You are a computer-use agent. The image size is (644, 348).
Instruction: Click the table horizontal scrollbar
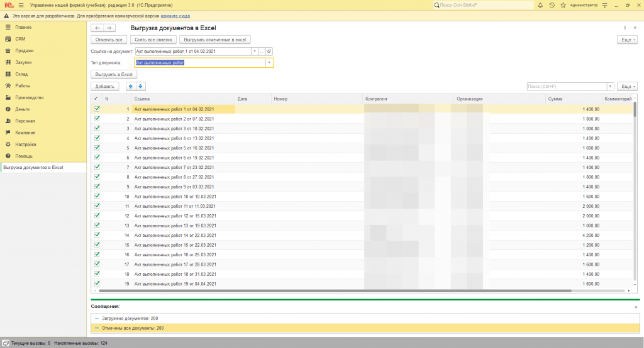pos(335,291)
